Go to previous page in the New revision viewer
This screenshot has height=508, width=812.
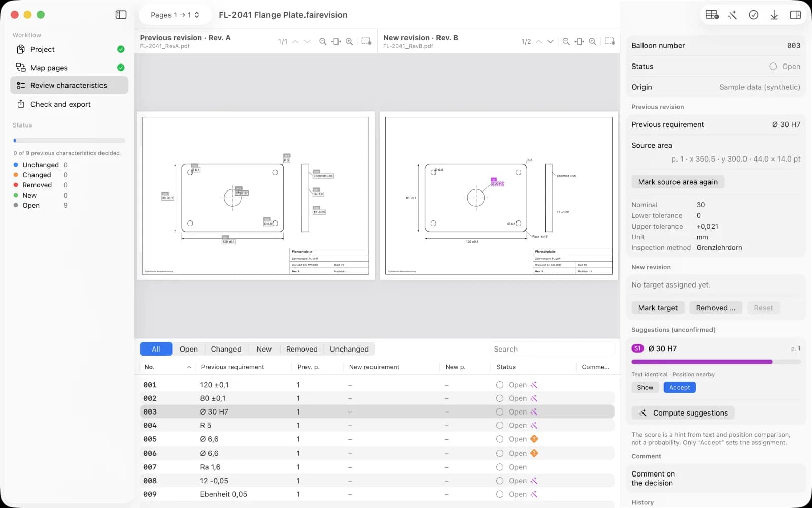click(538, 41)
